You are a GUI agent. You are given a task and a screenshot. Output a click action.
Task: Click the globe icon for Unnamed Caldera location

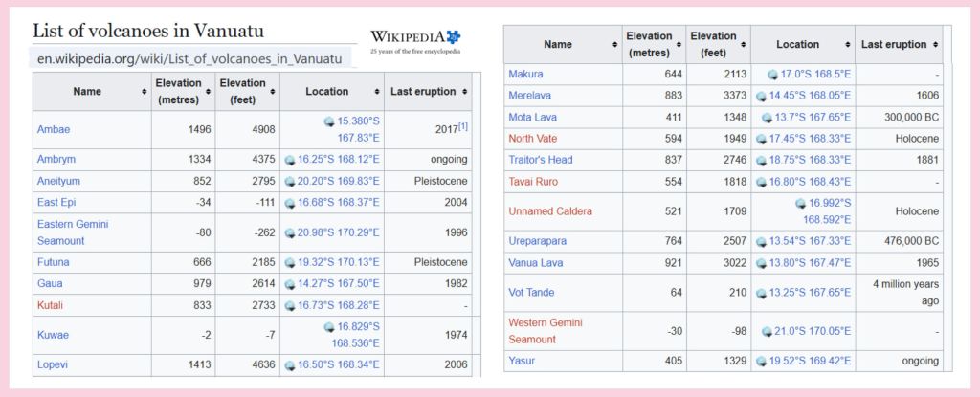click(x=801, y=203)
